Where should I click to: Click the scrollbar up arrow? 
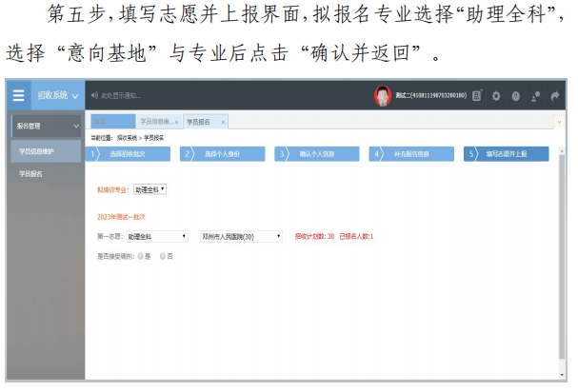(x=562, y=151)
